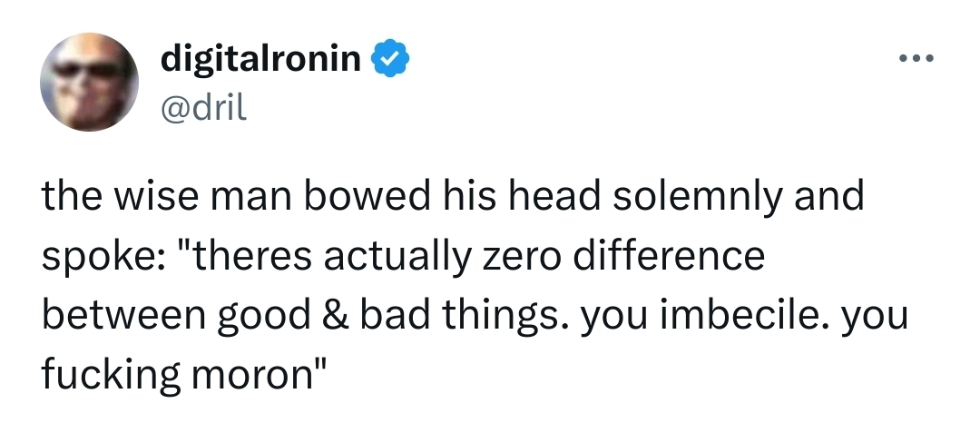
Task: Open the digitalronin profile picture
Action: coord(88,80)
